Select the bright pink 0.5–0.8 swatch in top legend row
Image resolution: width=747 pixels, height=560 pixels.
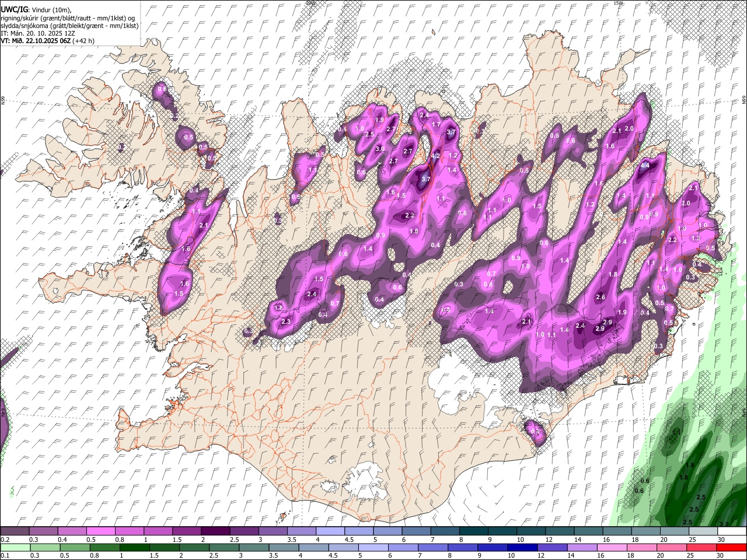coord(100,531)
